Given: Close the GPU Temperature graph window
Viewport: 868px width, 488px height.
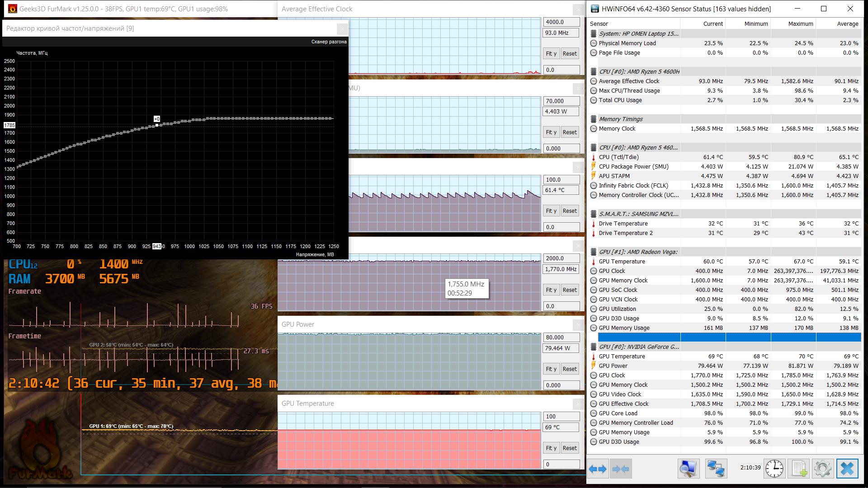Looking at the screenshot, I should click(x=578, y=404).
